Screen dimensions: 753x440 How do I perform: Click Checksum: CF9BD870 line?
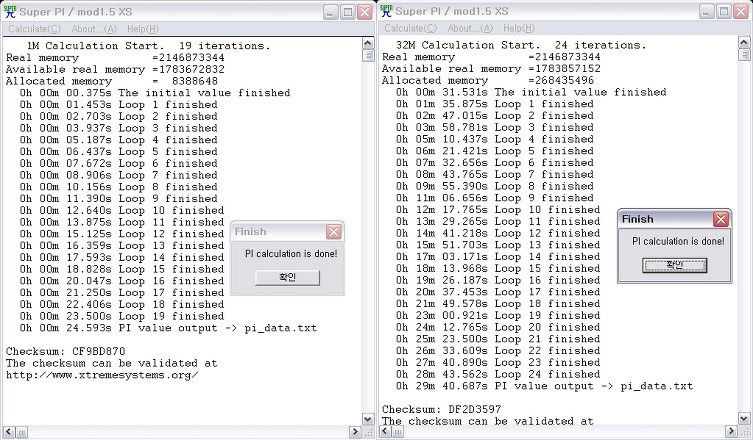coord(66,351)
